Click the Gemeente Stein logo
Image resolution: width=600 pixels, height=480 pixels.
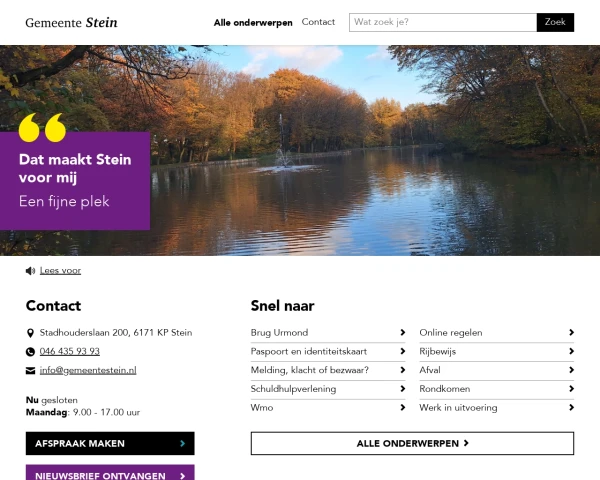[x=71, y=23]
